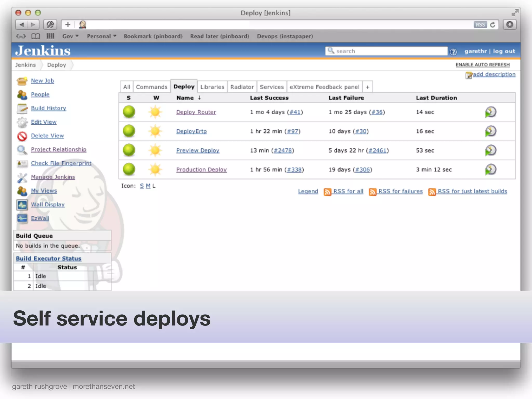Image resolution: width=532 pixels, height=399 pixels.
Task: Switch to the Radiator tab
Action: 242,87
